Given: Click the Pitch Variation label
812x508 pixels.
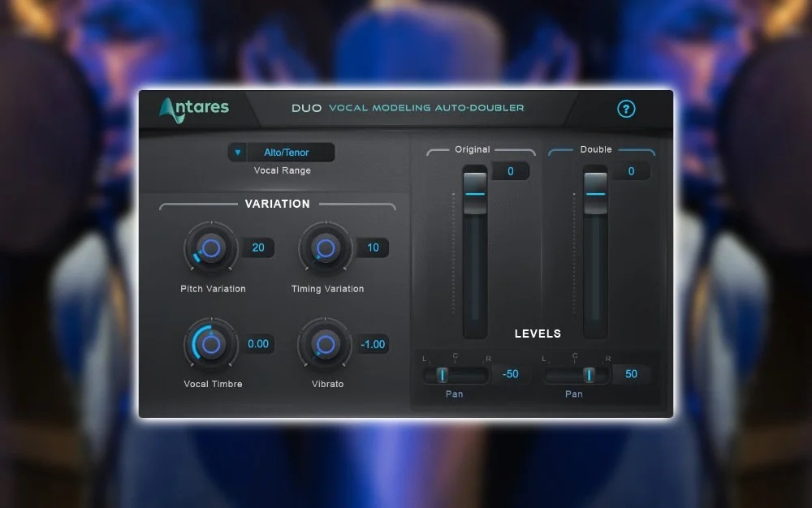Looking at the screenshot, I should tap(213, 289).
